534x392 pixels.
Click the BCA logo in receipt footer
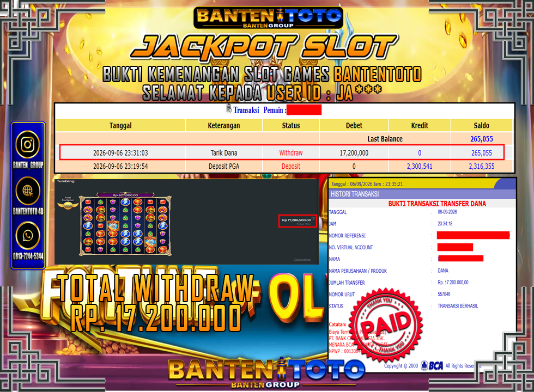(432, 365)
